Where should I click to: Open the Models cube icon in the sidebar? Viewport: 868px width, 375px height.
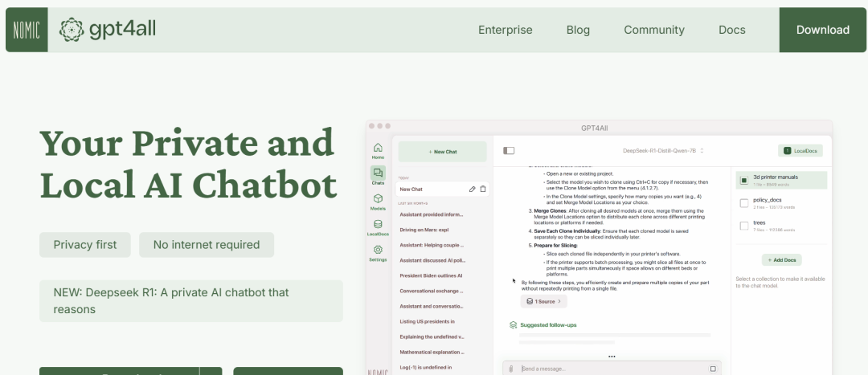click(x=378, y=198)
